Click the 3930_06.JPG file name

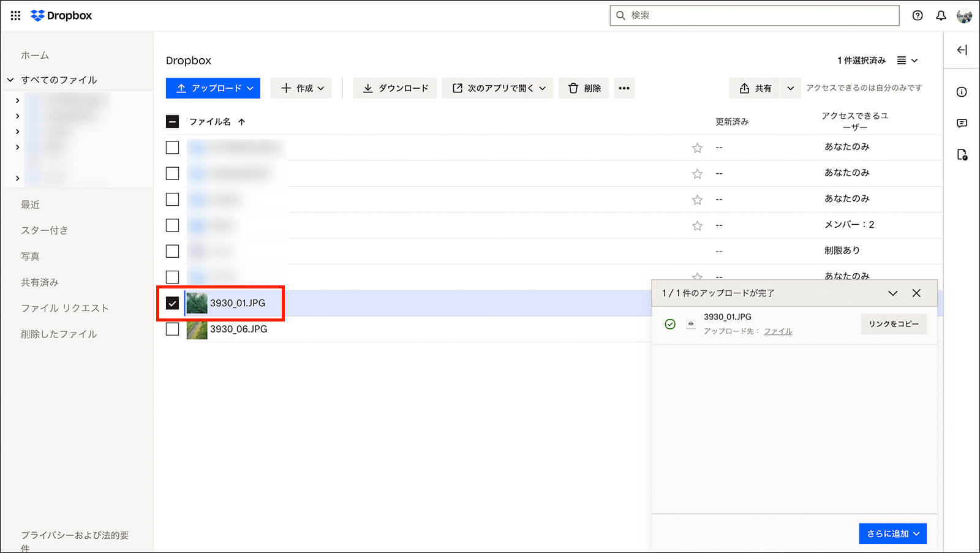[x=239, y=329]
